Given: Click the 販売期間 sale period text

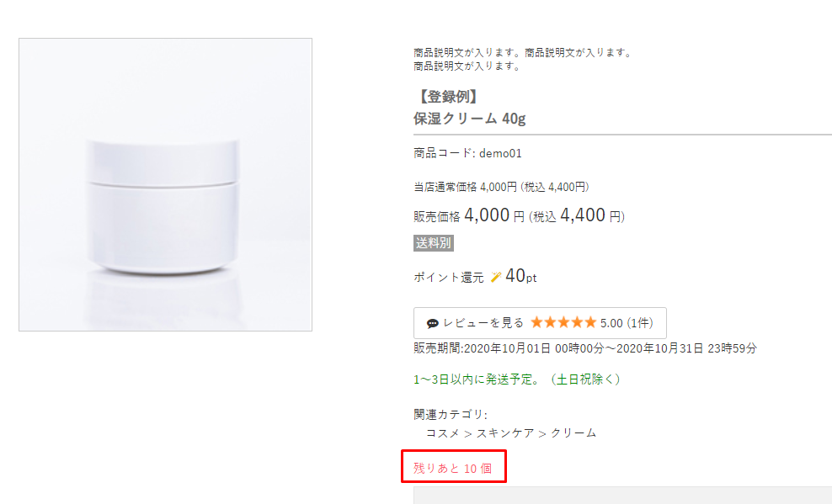Looking at the screenshot, I should pyautogui.click(x=584, y=347).
